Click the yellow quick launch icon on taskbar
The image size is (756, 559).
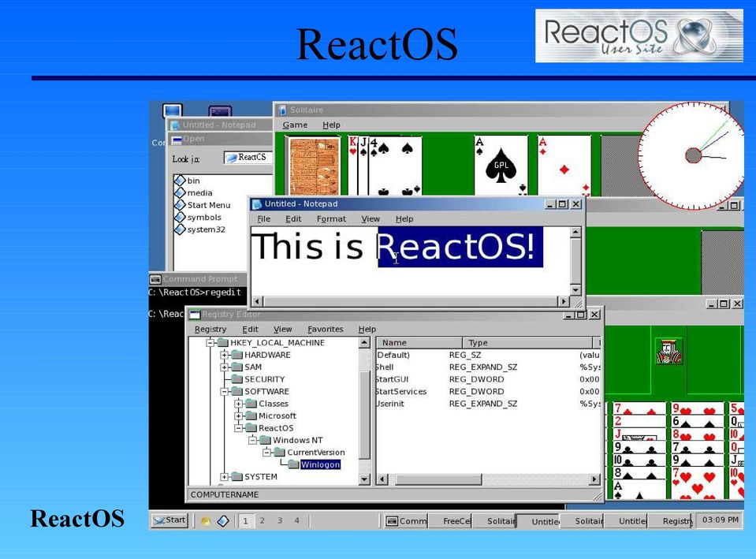[206, 521]
